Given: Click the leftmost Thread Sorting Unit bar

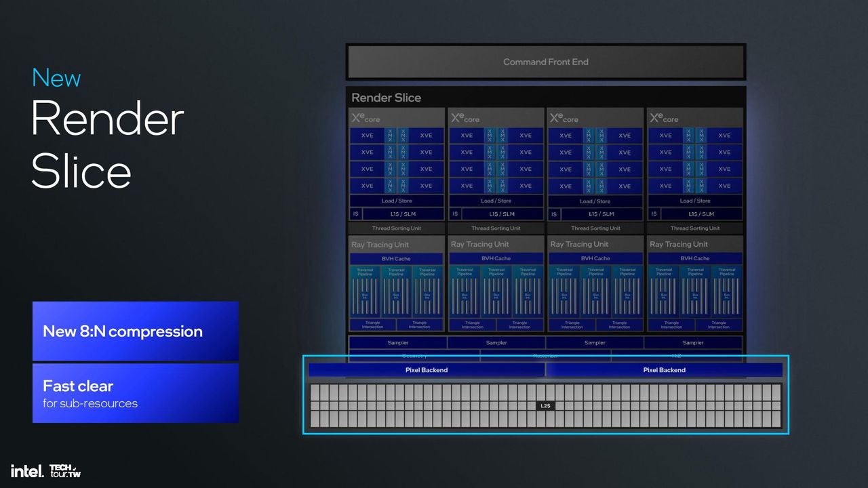Looking at the screenshot, I should coord(397,228).
